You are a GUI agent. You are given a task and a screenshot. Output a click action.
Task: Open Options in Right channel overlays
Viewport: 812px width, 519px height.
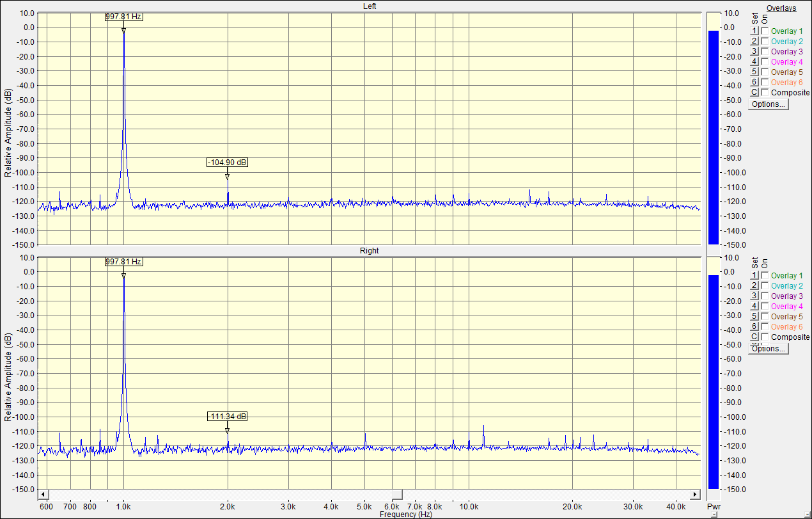point(769,349)
